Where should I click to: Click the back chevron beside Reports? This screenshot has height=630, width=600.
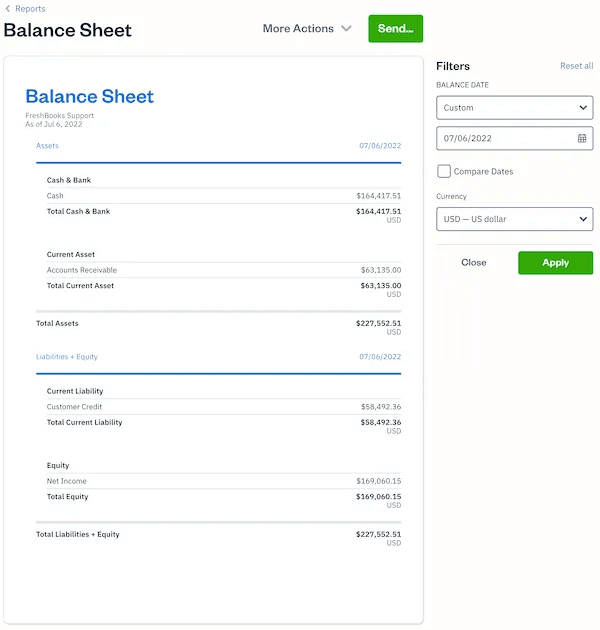(8, 9)
